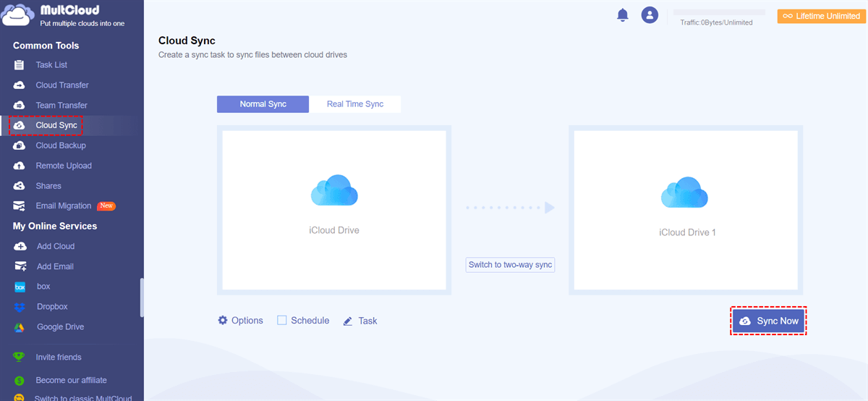Click the Options gear icon
This screenshot has width=868, height=401.
(x=223, y=320)
